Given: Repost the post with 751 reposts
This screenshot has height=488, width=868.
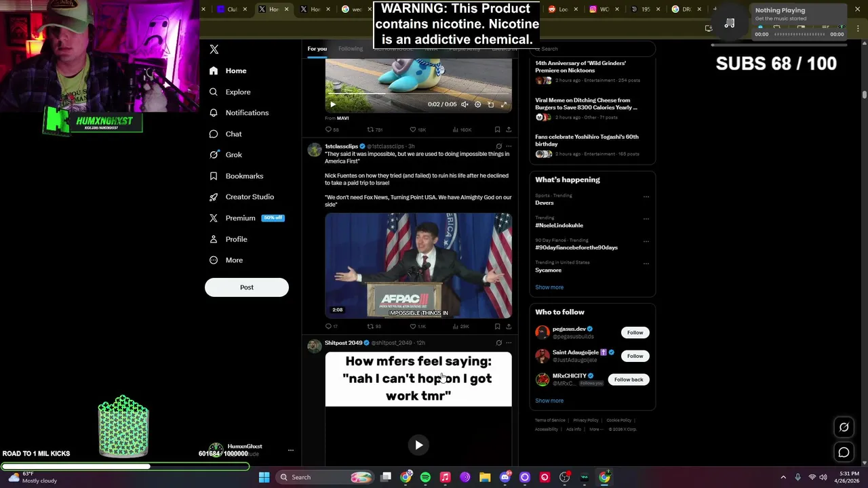Looking at the screenshot, I should coord(375,129).
